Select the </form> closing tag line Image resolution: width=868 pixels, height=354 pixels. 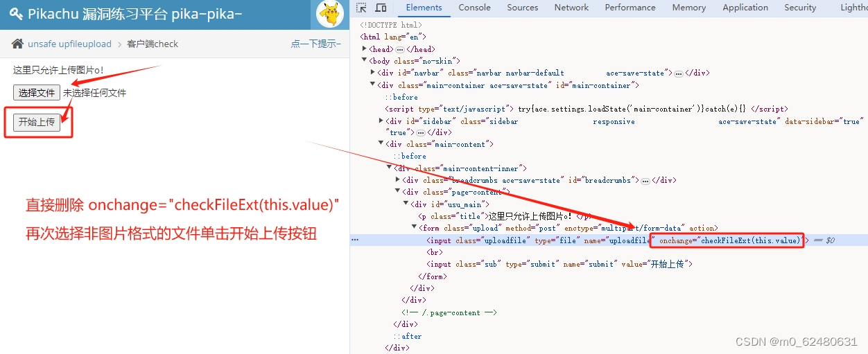point(432,276)
